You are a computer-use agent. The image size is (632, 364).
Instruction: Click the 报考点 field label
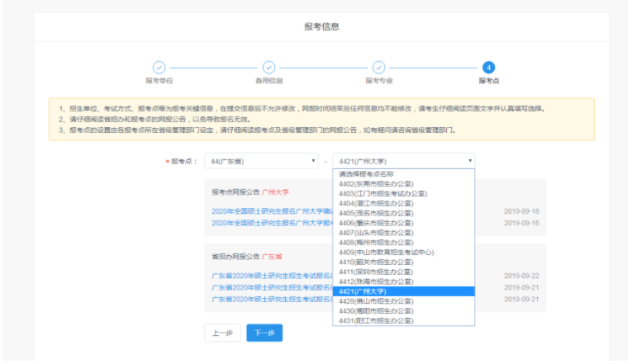pyautogui.click(x=183, y=162)
